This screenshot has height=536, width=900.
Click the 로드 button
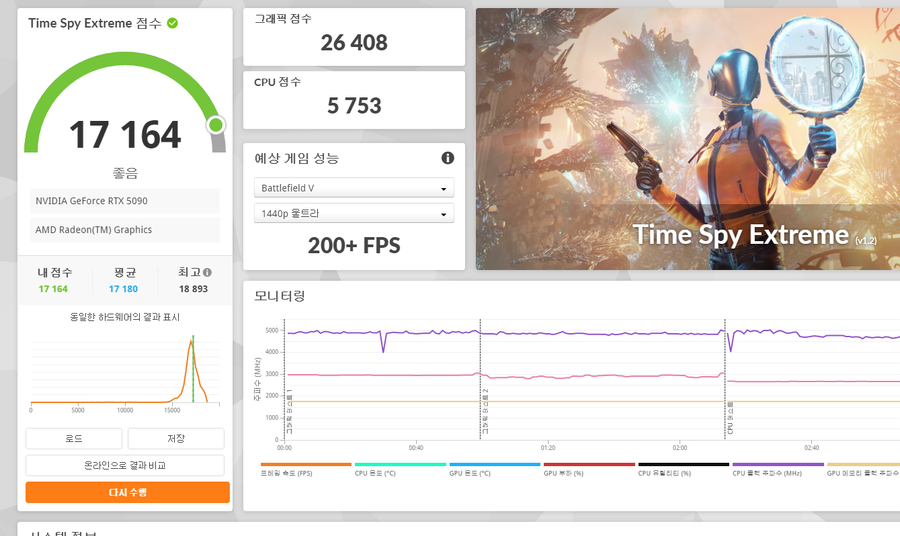pyautogui.click(x=73, y=438)
